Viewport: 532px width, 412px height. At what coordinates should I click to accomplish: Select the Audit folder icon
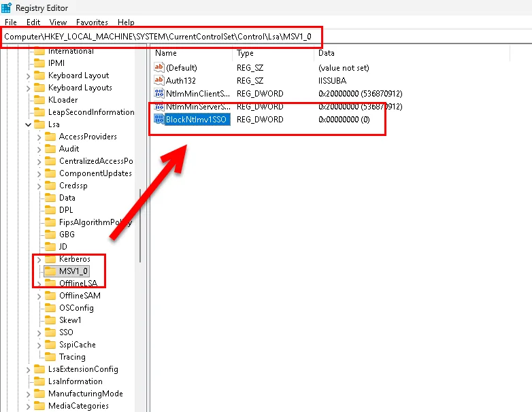click(50, 149)
